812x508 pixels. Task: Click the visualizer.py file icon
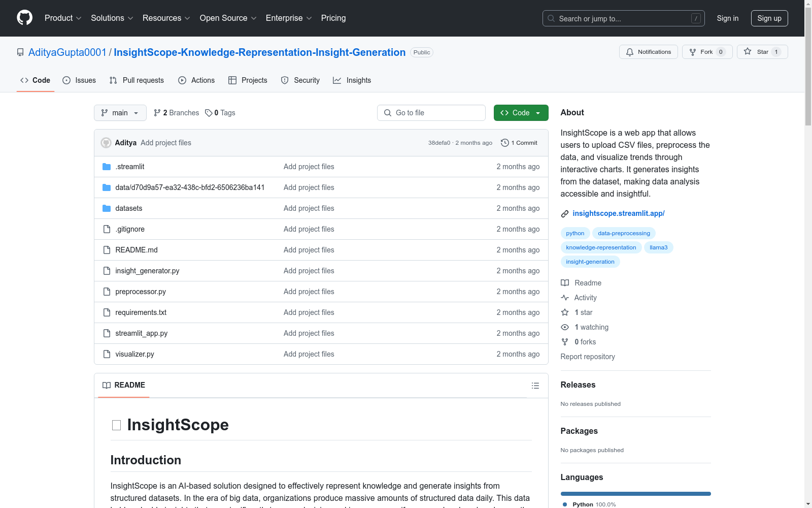point(107,354)
